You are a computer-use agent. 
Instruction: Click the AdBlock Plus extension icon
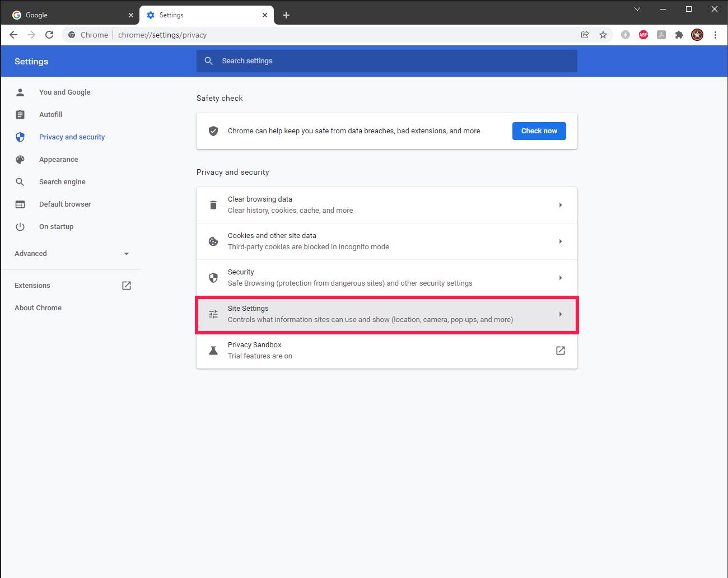click(x=643, y=35)
